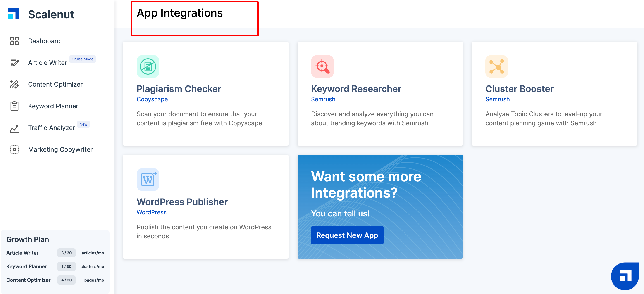
Task: Click the WordPress Publisher card icon
Action: 148,180
